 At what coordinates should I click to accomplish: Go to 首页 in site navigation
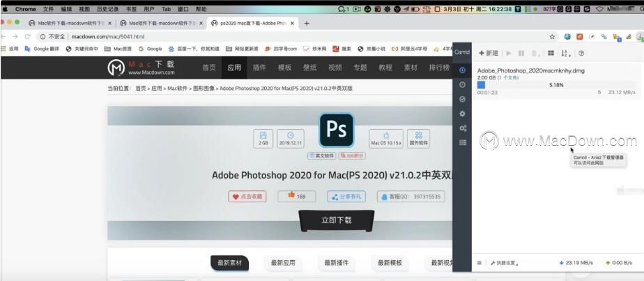click(x=208, y=68)
